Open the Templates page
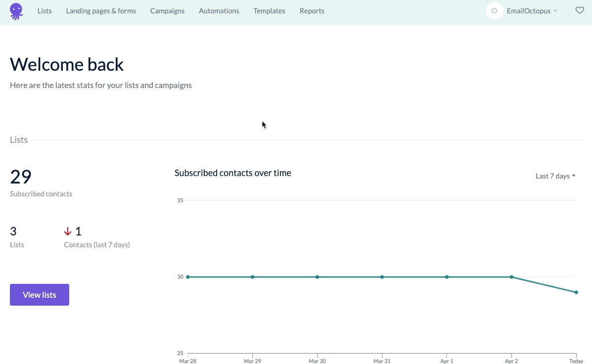This screenshot has height=364, width=592. 269,11
